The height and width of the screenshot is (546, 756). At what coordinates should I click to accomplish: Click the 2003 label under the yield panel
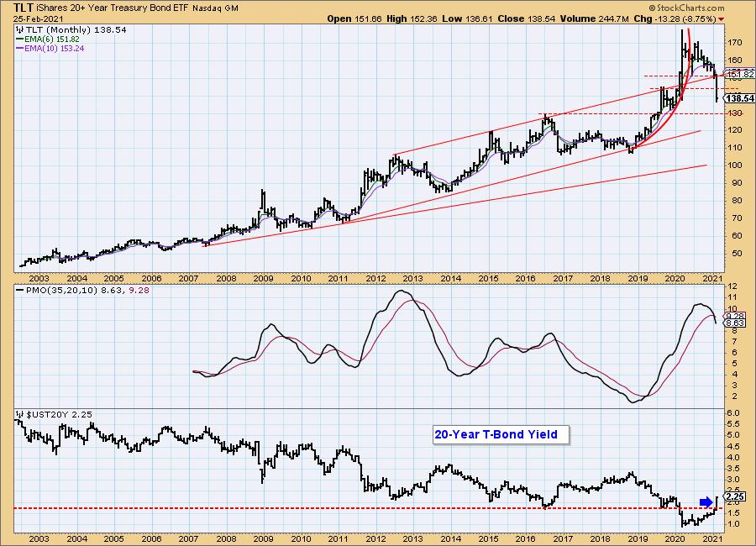39,538
